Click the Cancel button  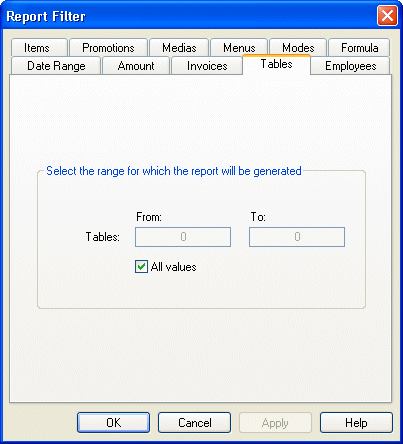click(x=194, y=423)
